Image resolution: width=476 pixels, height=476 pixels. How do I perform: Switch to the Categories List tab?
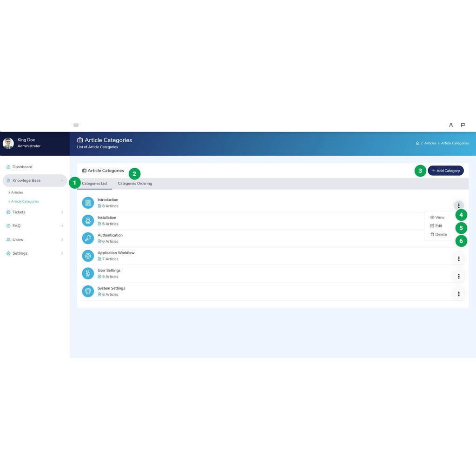[x=94, y=183]
